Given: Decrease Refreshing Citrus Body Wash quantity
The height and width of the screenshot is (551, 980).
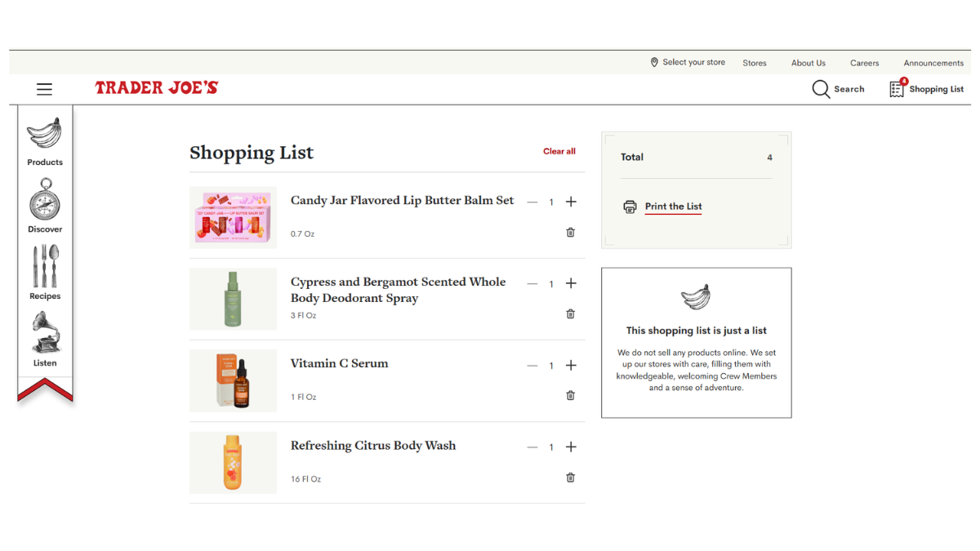Looking at the screenshot, I should tap(532, 447).
